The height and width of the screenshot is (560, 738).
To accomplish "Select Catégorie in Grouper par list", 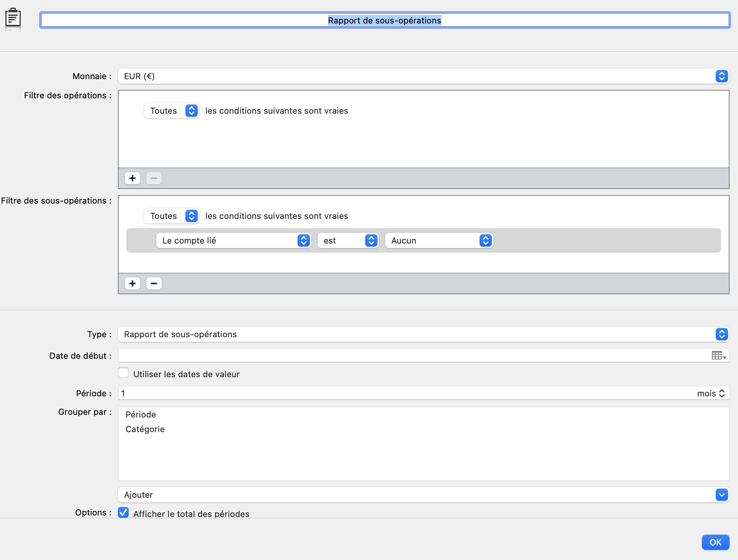I will [145, 429].
